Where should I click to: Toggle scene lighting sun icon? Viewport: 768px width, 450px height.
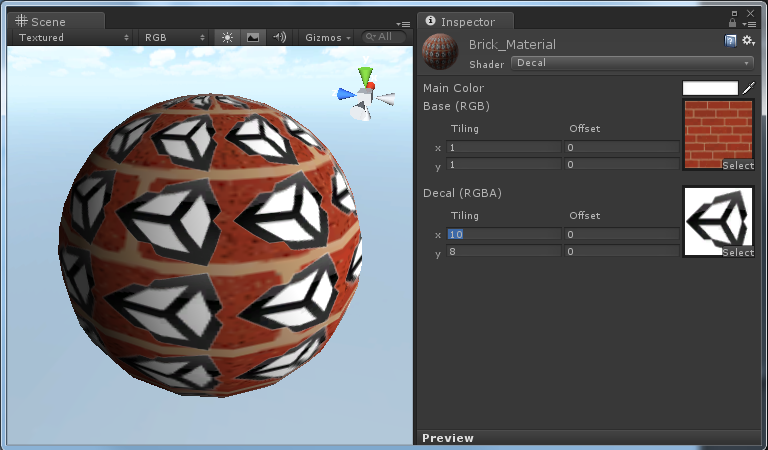click(227, 37)
